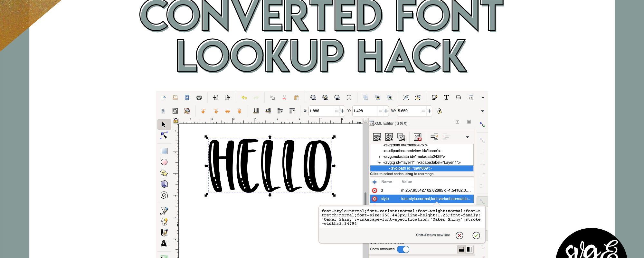Open the Fill and Stroke dialog icon
The image size is (644, 258).
pyautogui.click(x=434, y=97)
